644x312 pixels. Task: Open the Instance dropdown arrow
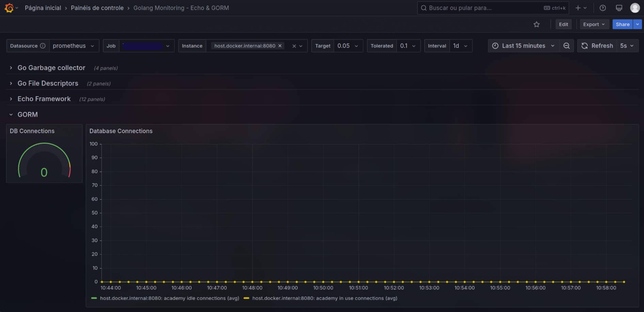[x=301, y=46]
